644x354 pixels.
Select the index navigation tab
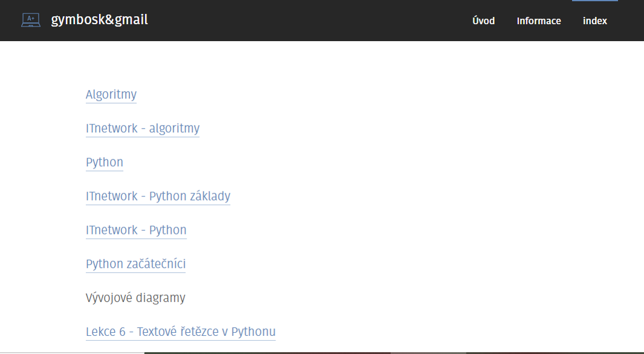594,21
